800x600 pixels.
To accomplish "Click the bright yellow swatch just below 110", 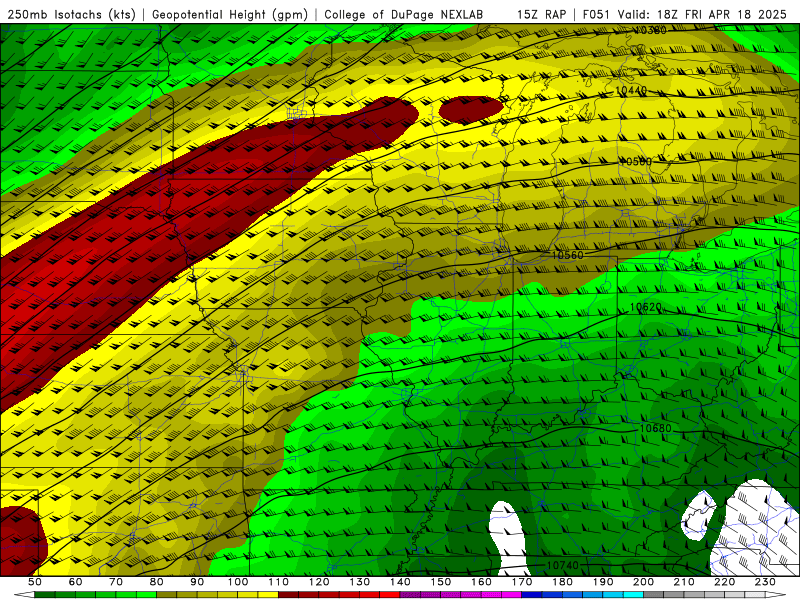I will 268,595.
